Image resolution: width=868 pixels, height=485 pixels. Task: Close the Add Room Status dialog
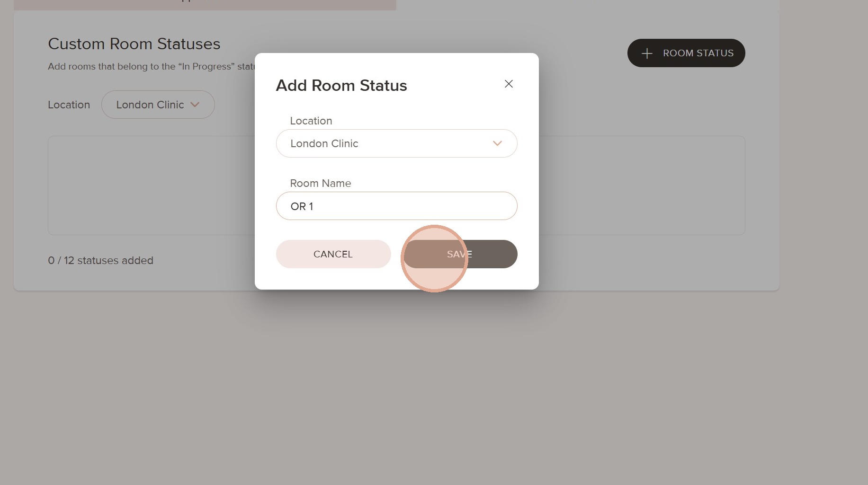pyautogui.click(x=509, y=84)
